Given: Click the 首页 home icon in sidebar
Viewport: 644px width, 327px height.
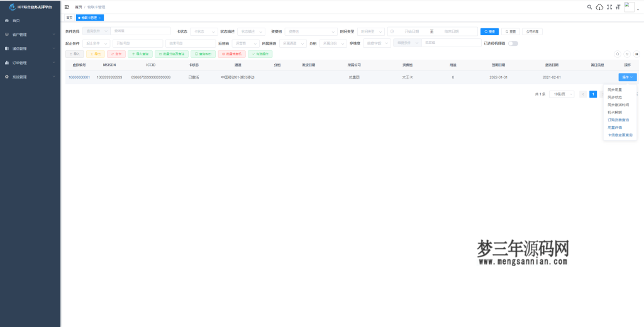Looking at the screenshot, I should pyautogui.click(x=6, y=20).
